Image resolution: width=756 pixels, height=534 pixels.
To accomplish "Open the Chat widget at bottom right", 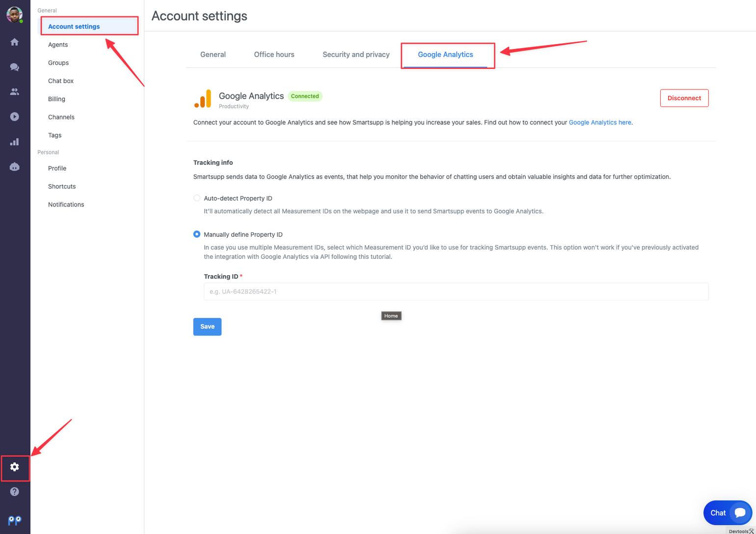I will [728, 512].
